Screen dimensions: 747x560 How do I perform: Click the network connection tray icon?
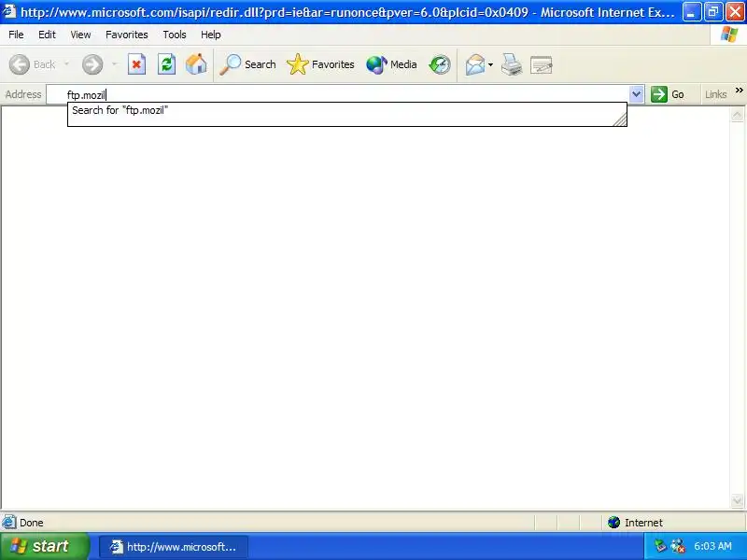678,546
